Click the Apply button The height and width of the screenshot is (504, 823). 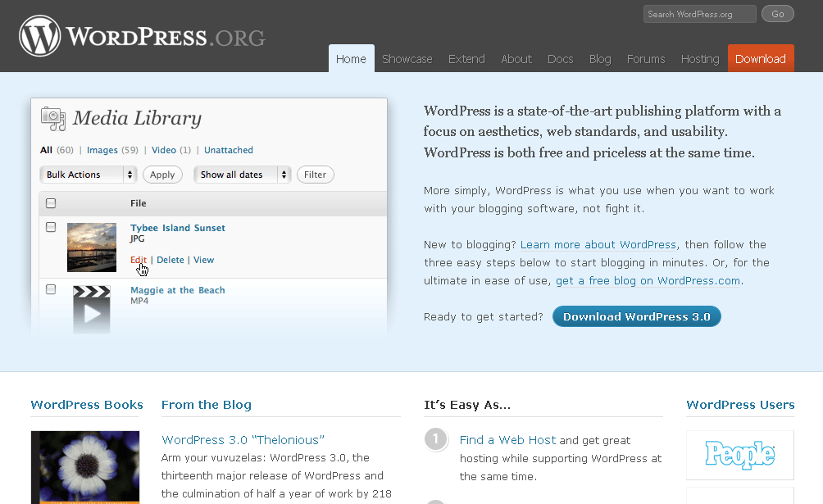(162, 175)
